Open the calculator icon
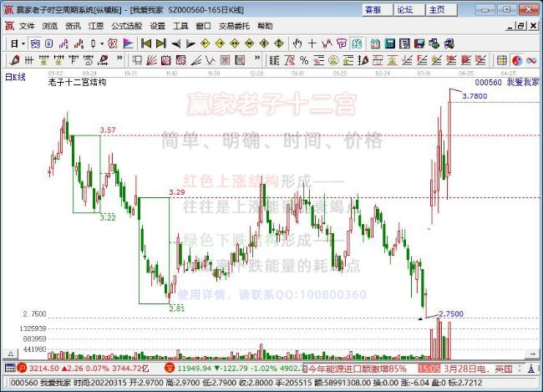 tap(390, 43)
